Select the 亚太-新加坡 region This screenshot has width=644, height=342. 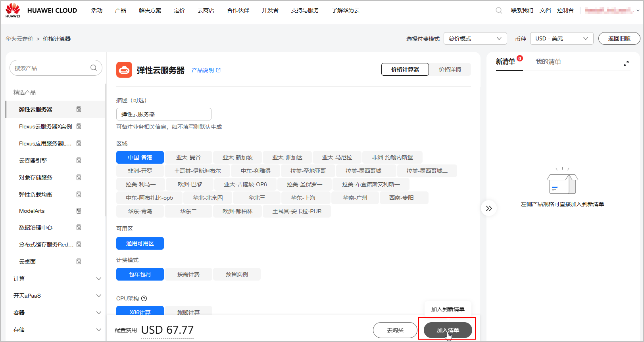pyautogui.click(x=237, y=157)
